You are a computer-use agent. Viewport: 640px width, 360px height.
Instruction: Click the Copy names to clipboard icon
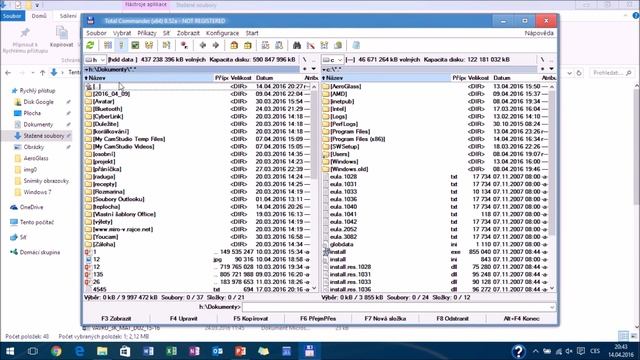[338, 45]
